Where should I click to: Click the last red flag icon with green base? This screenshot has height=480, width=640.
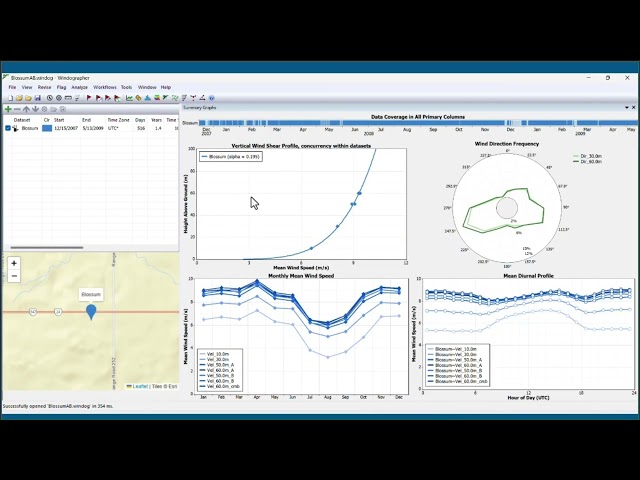tap(117, 98)
